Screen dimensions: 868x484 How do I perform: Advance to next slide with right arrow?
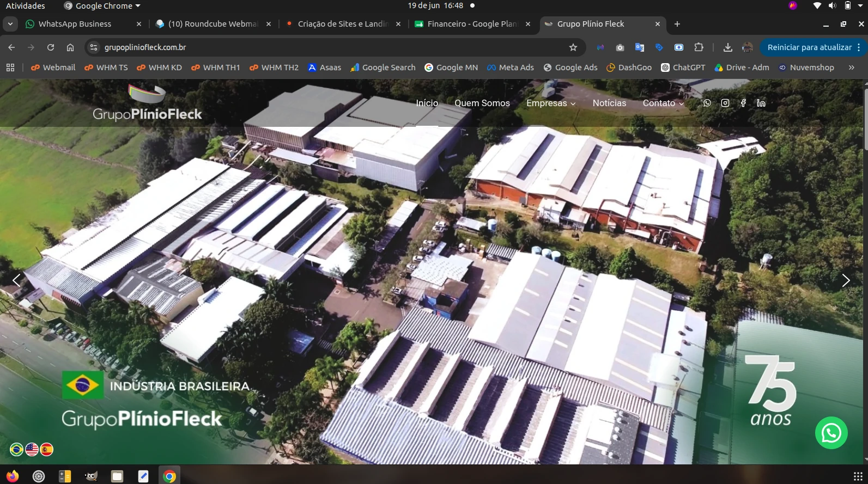[846, 280]
